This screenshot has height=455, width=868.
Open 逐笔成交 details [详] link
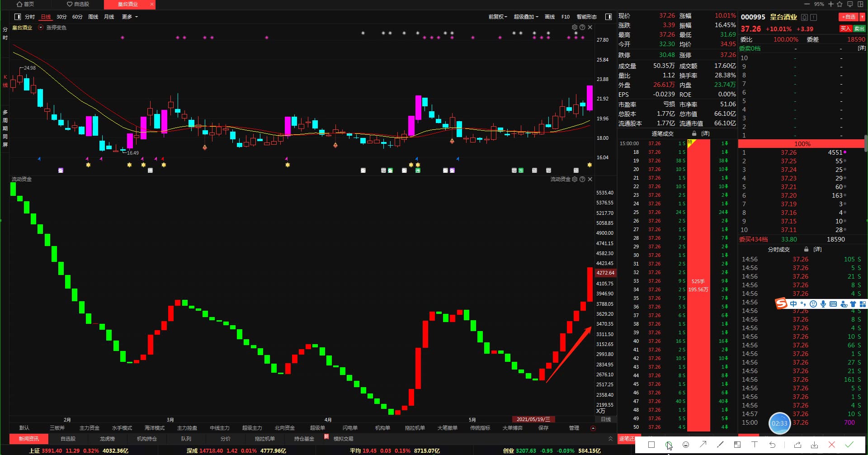[x=705, y=133]
